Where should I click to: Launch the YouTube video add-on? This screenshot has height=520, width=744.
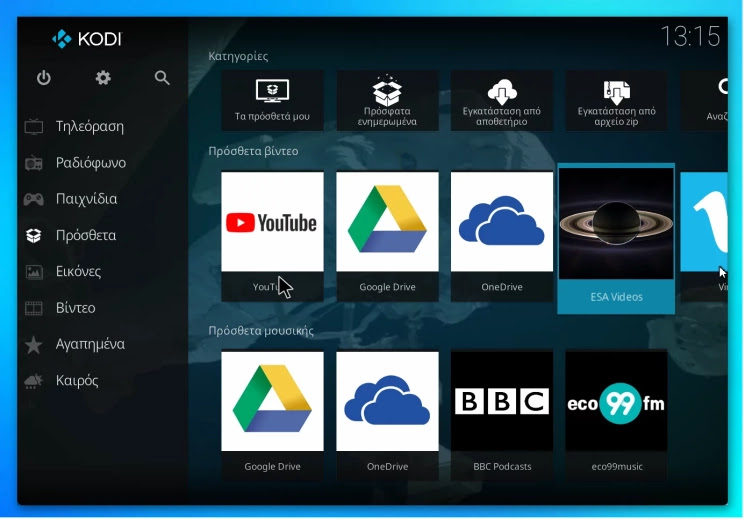coord(272,236)
